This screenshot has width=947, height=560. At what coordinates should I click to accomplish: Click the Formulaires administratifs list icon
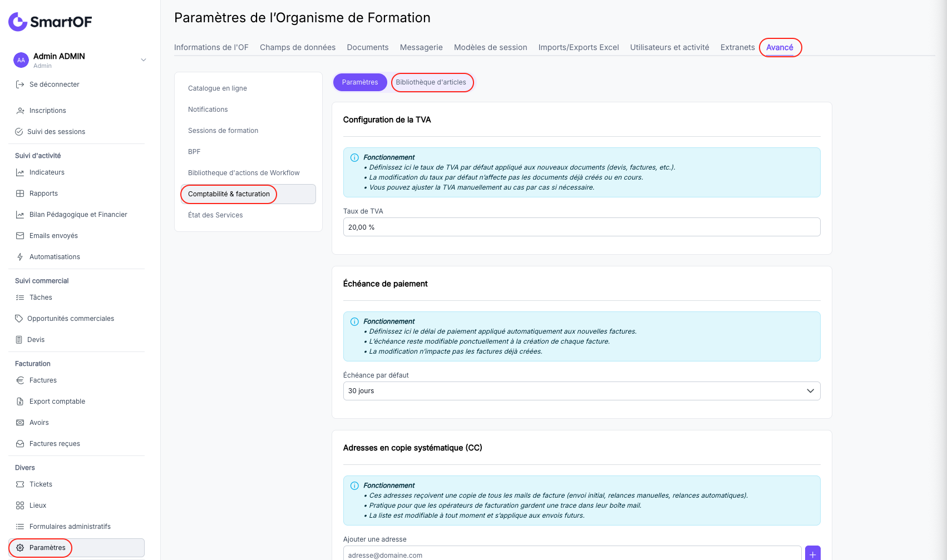pos(20,527)
